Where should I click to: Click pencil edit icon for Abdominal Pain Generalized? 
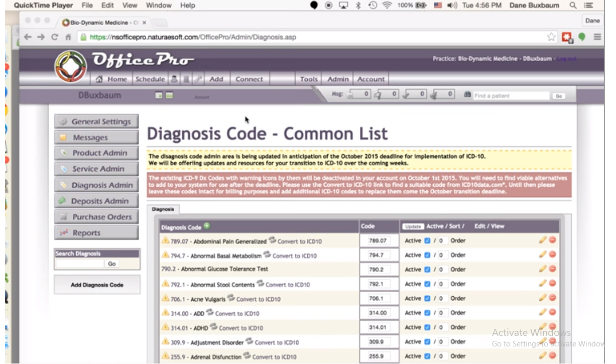click(x=542, y=240)
